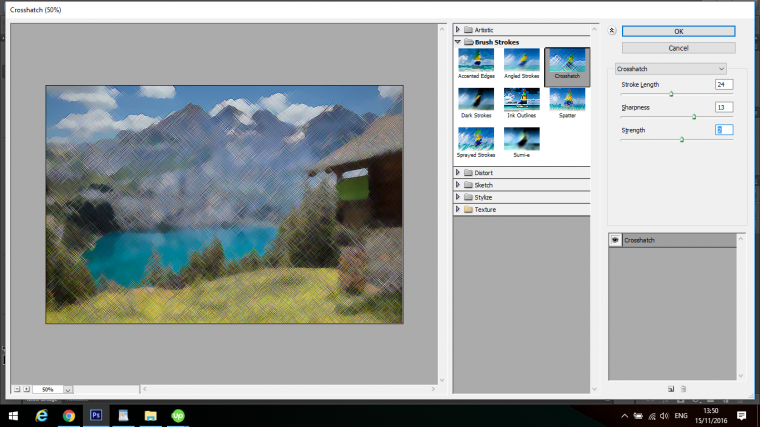
Task: Click OK to apply the filter
Action: coord(678,31)
